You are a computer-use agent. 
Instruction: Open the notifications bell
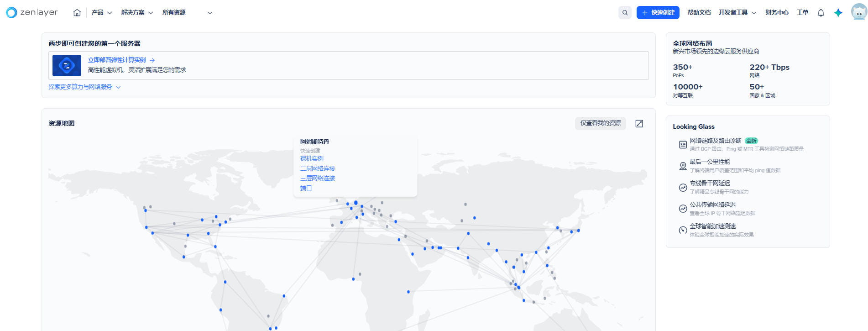click(821, 13)
